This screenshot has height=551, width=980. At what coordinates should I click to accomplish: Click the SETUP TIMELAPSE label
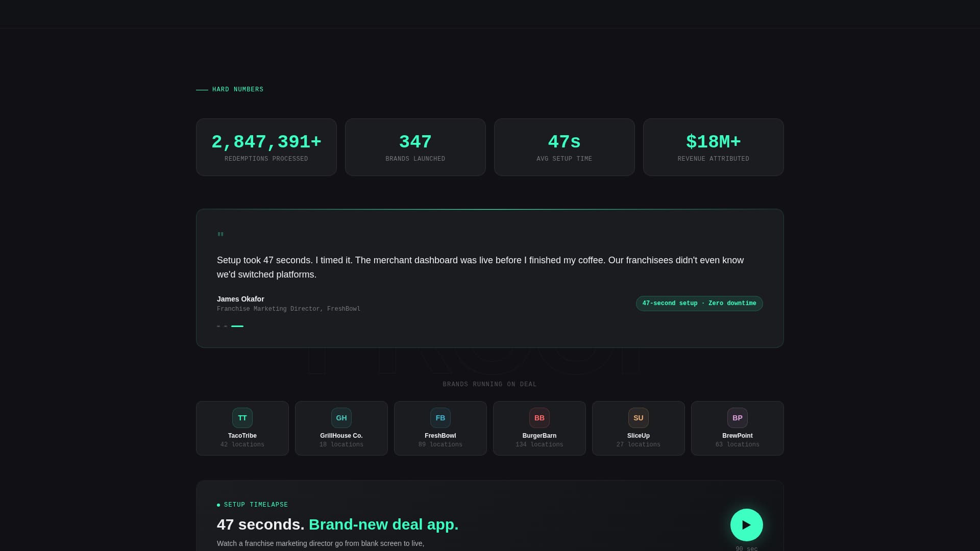click(256, 505)
